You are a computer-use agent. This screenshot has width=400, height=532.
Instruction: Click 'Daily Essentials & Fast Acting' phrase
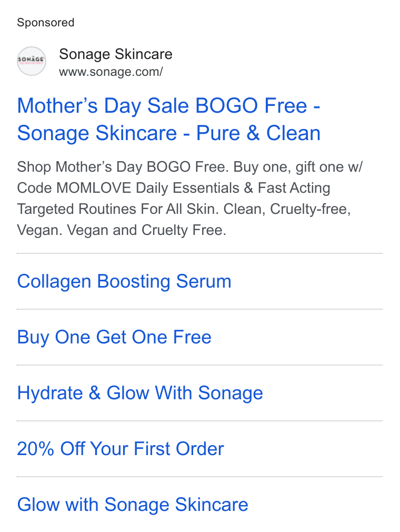[x=233, y=188]
